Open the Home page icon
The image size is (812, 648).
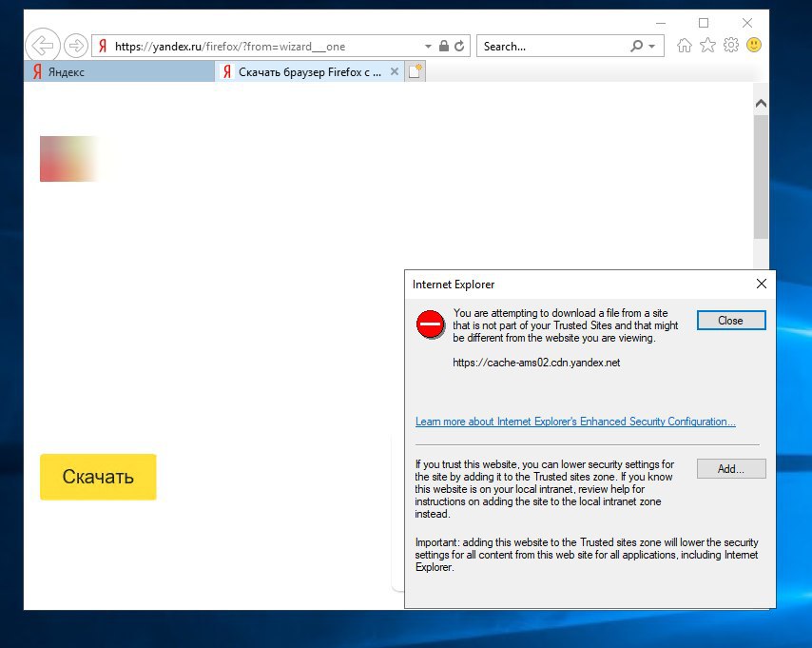coord(684,46)
